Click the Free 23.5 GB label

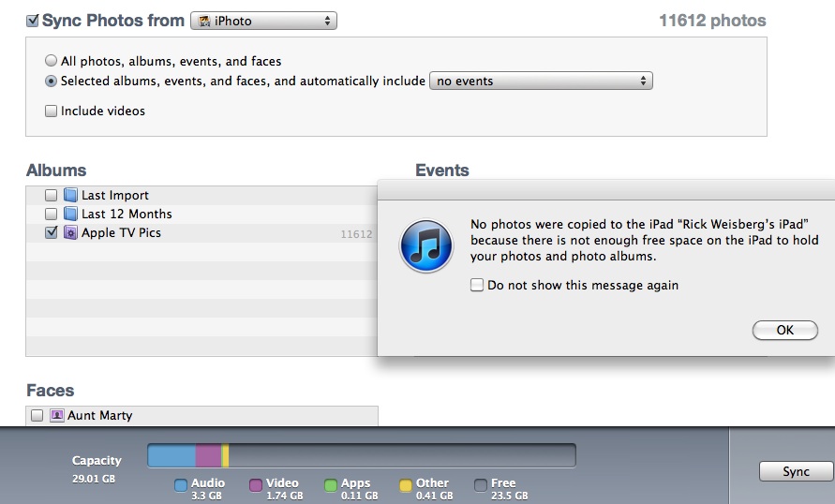(x=510, y=489)
